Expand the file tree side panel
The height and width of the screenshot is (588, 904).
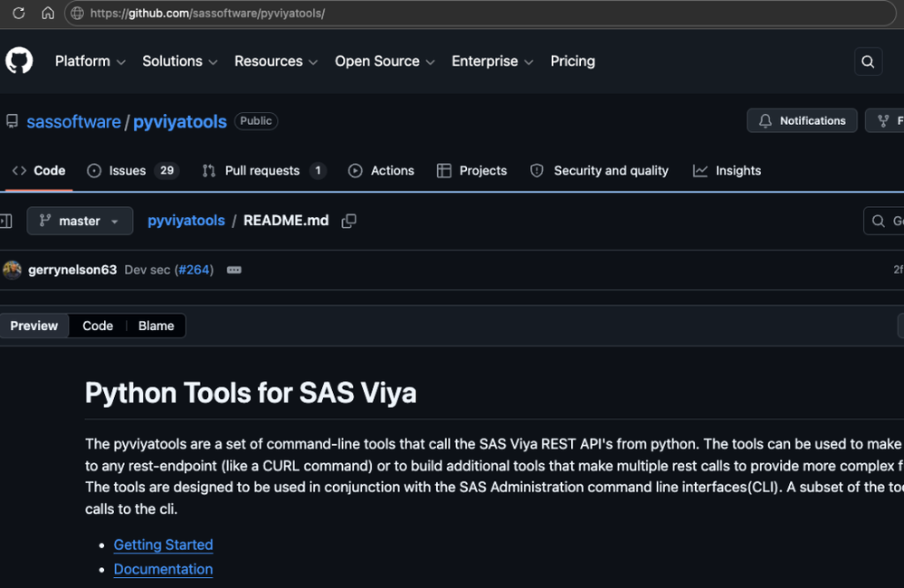coord(6,221)
